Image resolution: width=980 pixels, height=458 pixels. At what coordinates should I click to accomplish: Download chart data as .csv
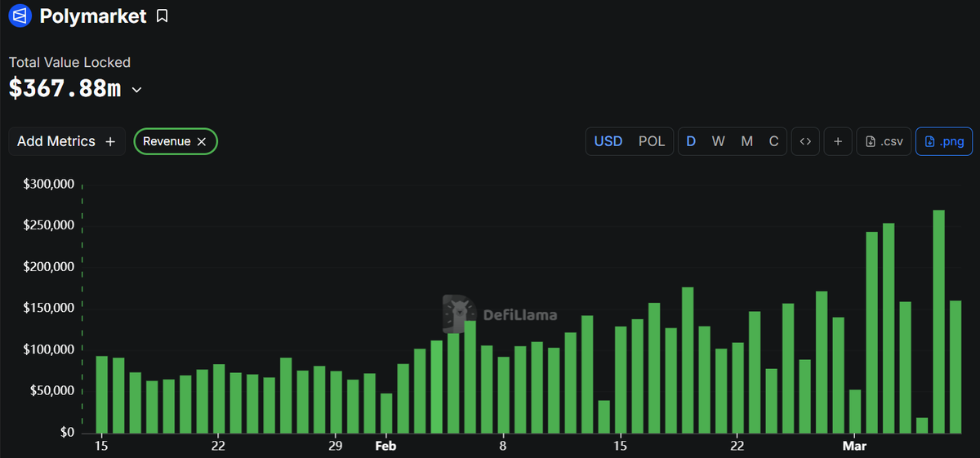pos(884,141)
